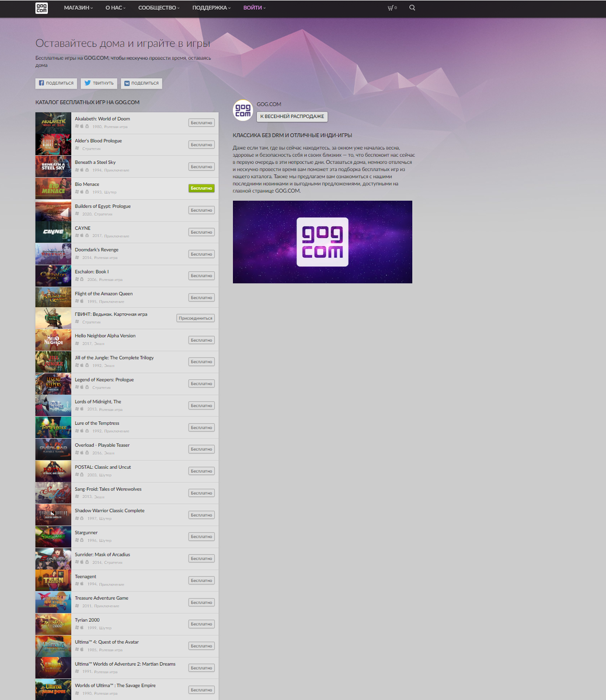Open Flight of the Amazon Queen title
Screen dimensions: 606x700
[x=103, y=293]
